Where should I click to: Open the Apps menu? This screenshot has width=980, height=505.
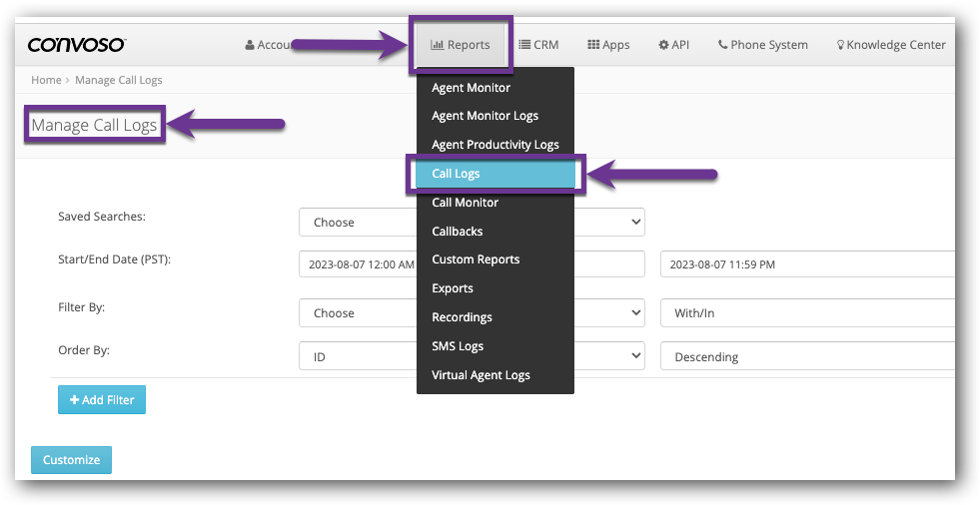(x=608, y=45)
